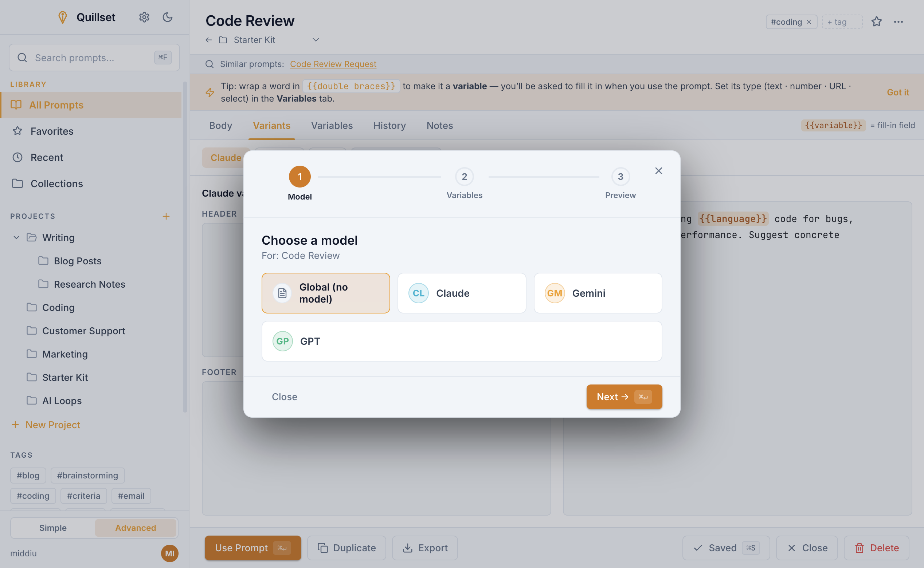Filter by #blog tag

click(x=28, y=476)
